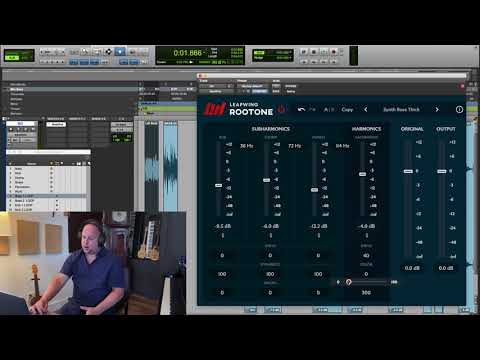Screen dimensions: 480x360
Task: Click the harmonics field showing 300
Action: tap(366, 292)
